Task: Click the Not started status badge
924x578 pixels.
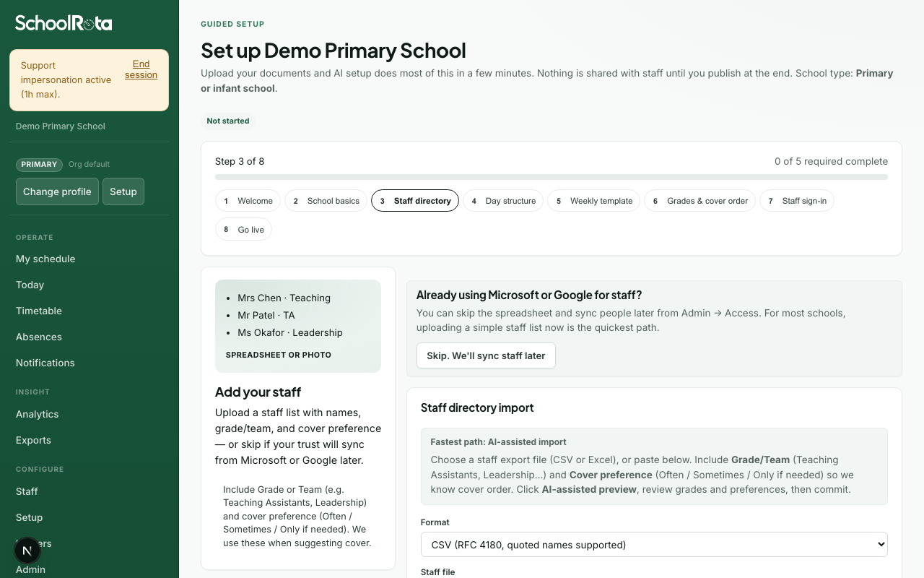Action: 228,121
